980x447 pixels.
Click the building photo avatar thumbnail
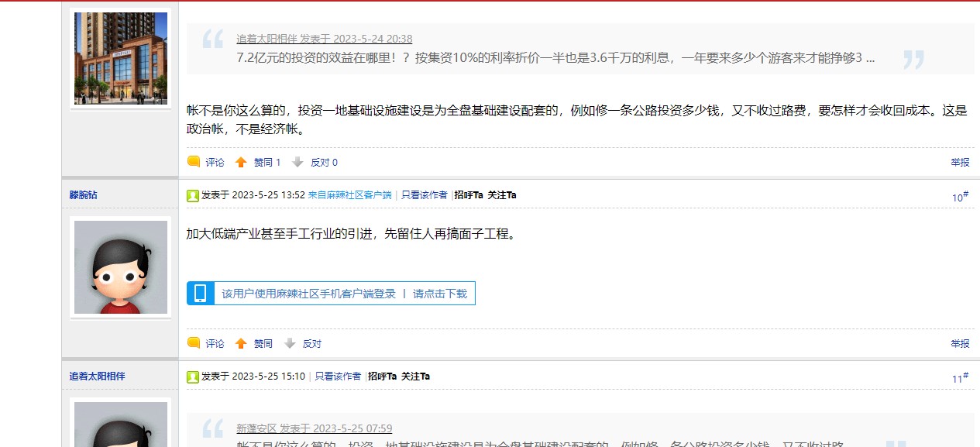[120, 58]
